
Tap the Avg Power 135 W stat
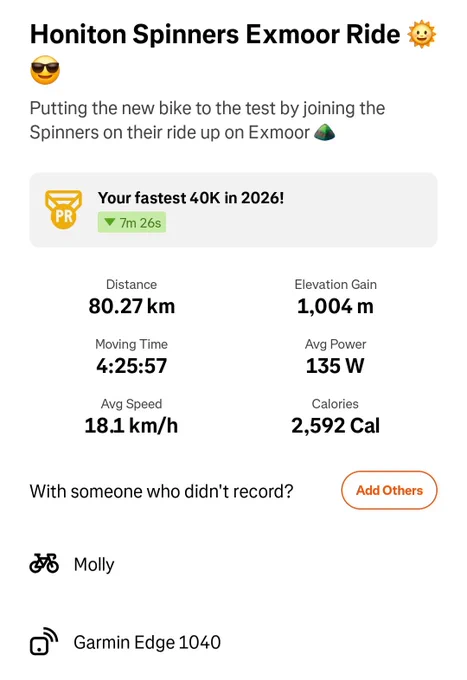(x=335, y=357)
